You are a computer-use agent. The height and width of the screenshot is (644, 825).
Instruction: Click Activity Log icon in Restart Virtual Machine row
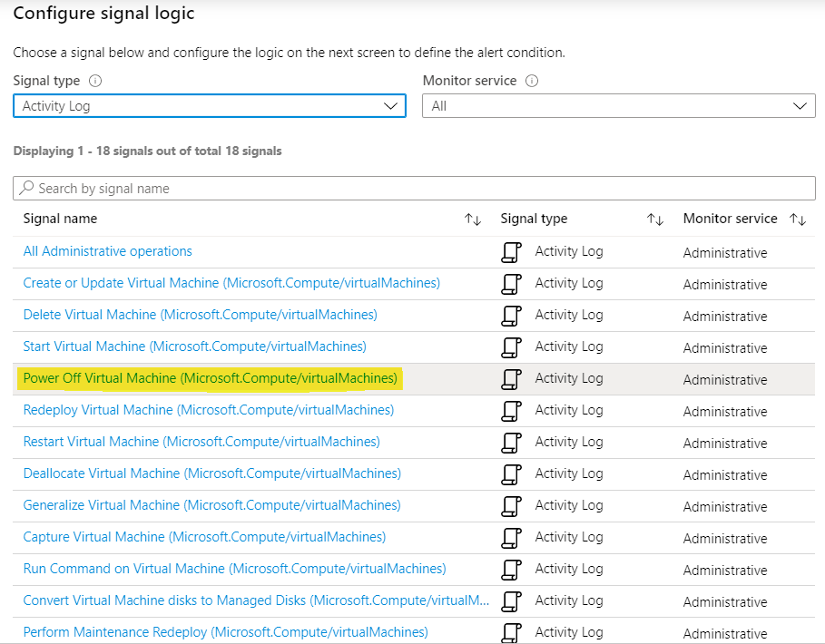click(x=512, y=443)
